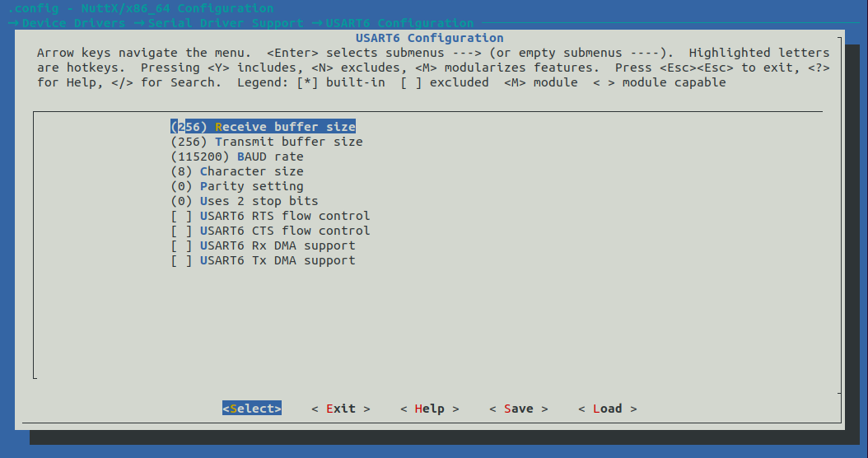Go to Serial Driver Support in breadcrumb
The image size is (868, 458).
pyautogui.click(x=226, y=23)
